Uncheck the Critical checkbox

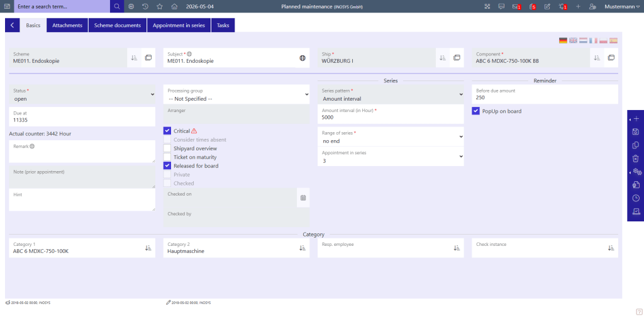[167, 131]
